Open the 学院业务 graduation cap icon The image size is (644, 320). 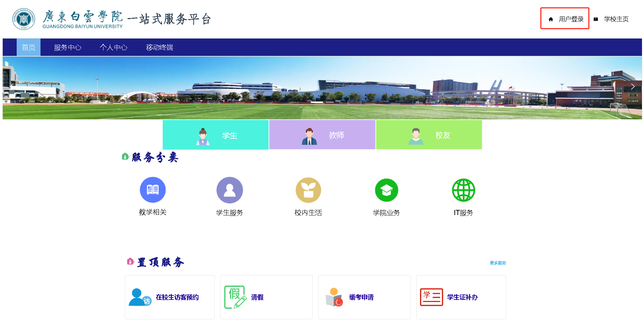tap(386, 190)
